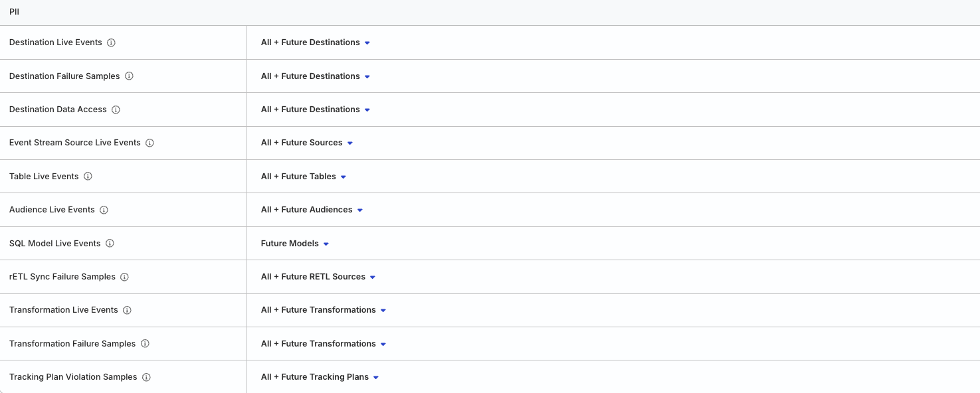Open the Future Models dropdown
980x393 pixels.
click(294, 244)
